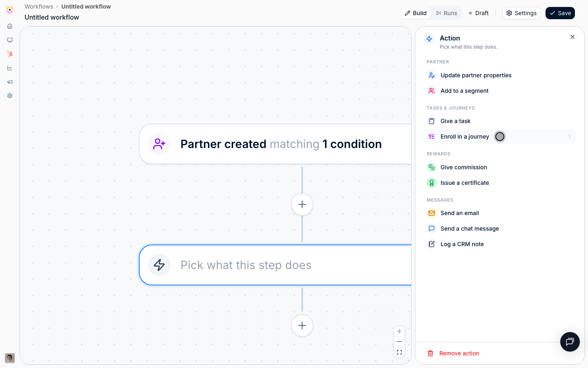Open the megaphone icon in sidebar

click(10, 82)
